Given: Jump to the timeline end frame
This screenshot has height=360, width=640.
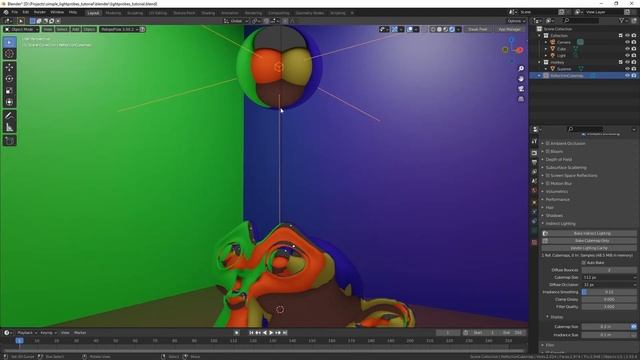Looking at the screenshot, I should point(285,333).
